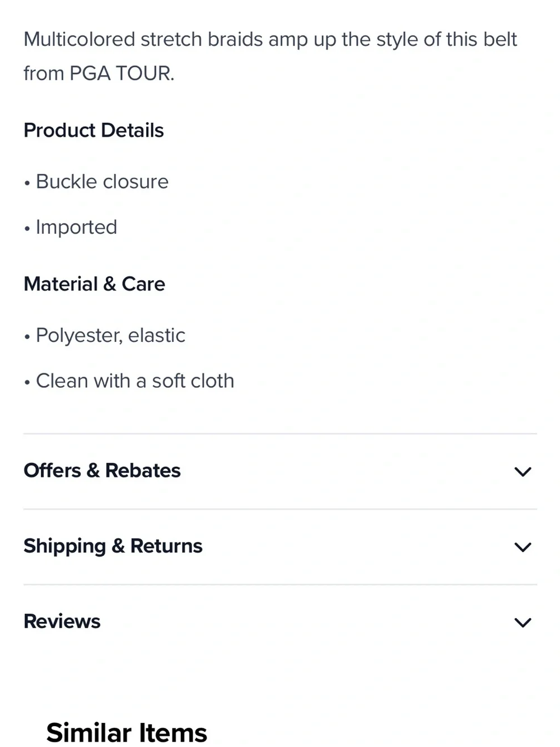Select the Reviews section title

62,621
